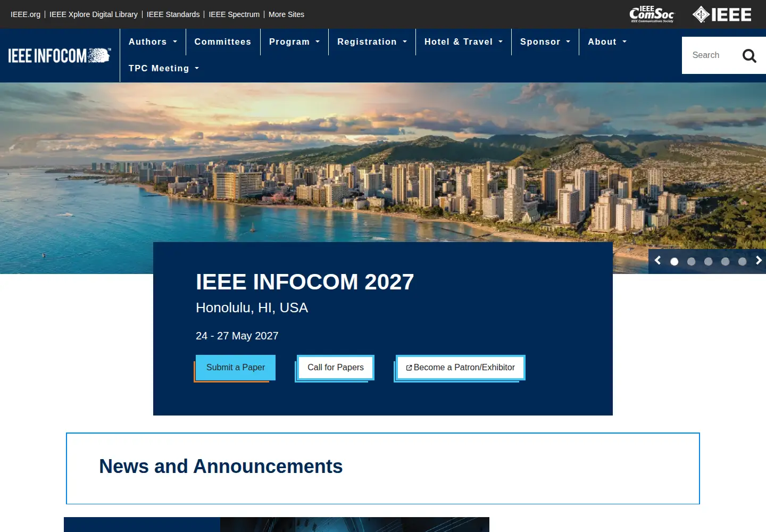Open the Committees menu item
The width and height of the screenshot is (766, 532).
click(x=223, y=42)
